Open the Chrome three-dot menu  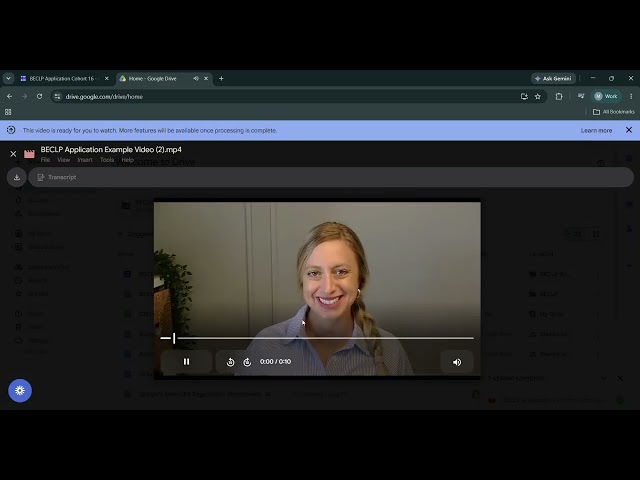click(631, 96)
